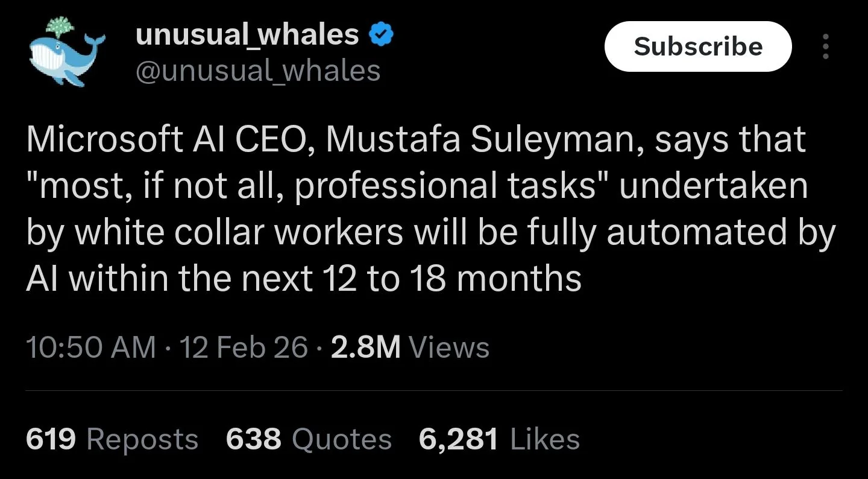This screenshot has width=868, height=479.
Task: Click the @unusual_whales handle
Action: (257, 71)
